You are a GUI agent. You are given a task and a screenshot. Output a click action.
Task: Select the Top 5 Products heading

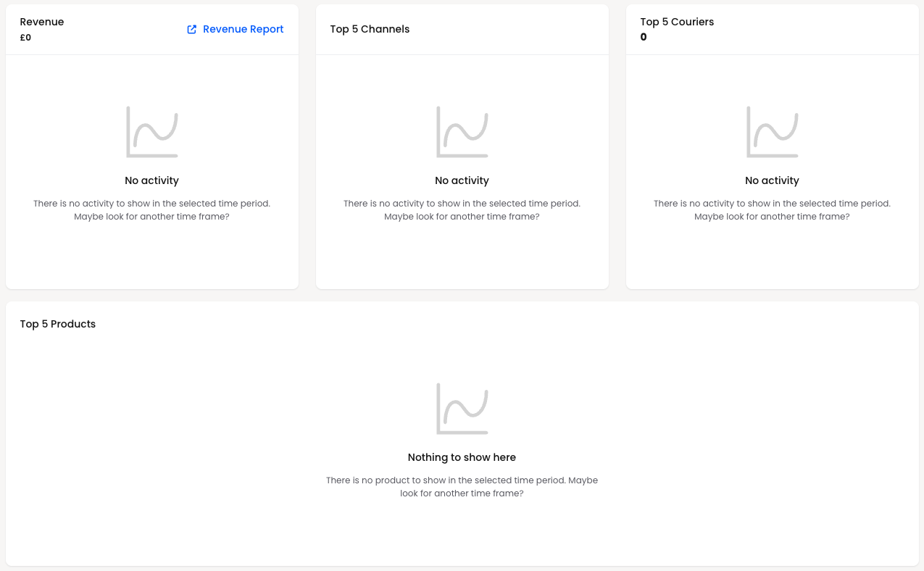tap(58, 324)
